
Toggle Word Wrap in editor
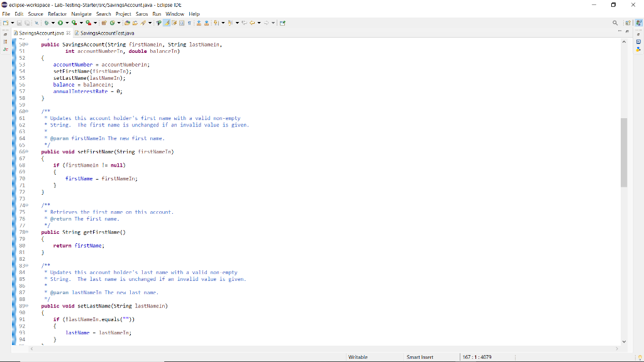175,23
